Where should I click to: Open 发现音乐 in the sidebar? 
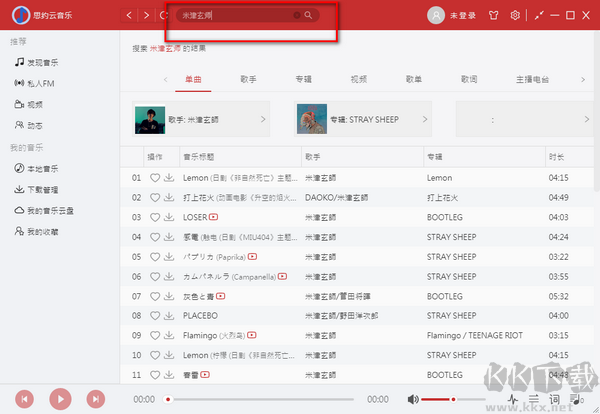pyautogui.click(x=40, y=62)
